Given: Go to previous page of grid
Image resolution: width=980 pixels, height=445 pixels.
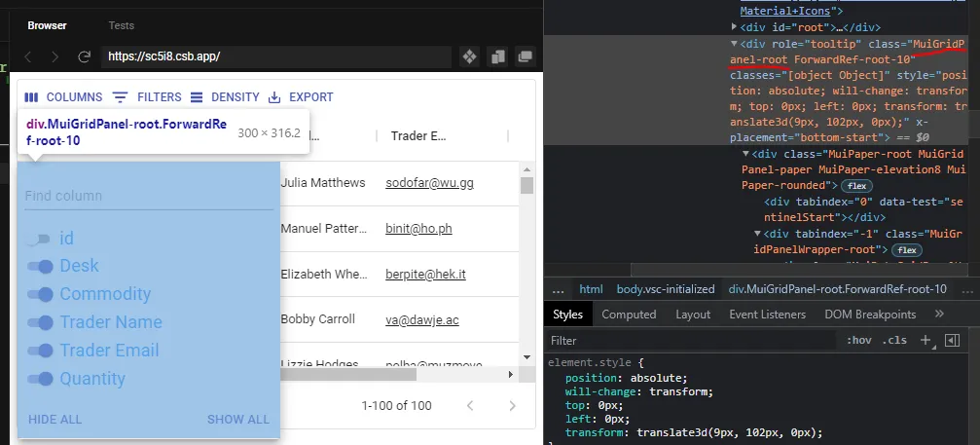Looking at the screenshot, I should (x=471, y=406).
